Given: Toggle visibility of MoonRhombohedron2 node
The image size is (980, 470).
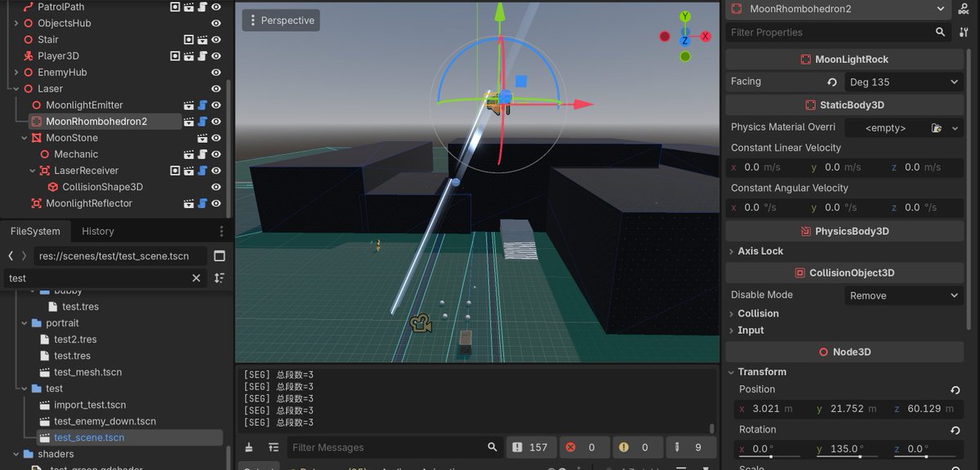Looking at the screenshot, I should (216, 122).
